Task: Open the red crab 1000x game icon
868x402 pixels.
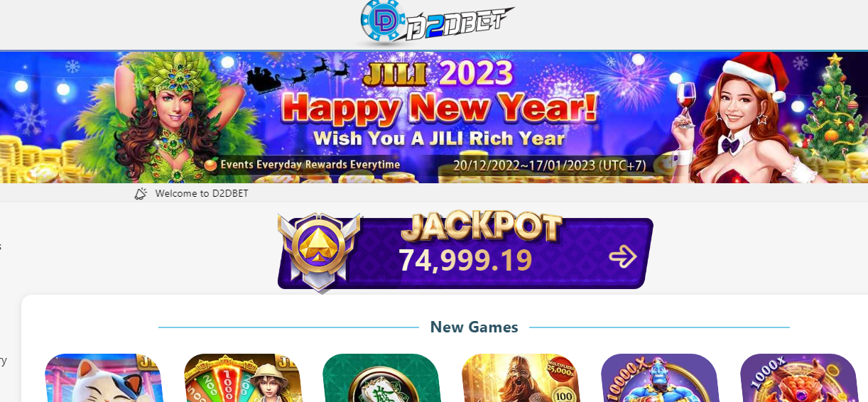Action: 799,378
